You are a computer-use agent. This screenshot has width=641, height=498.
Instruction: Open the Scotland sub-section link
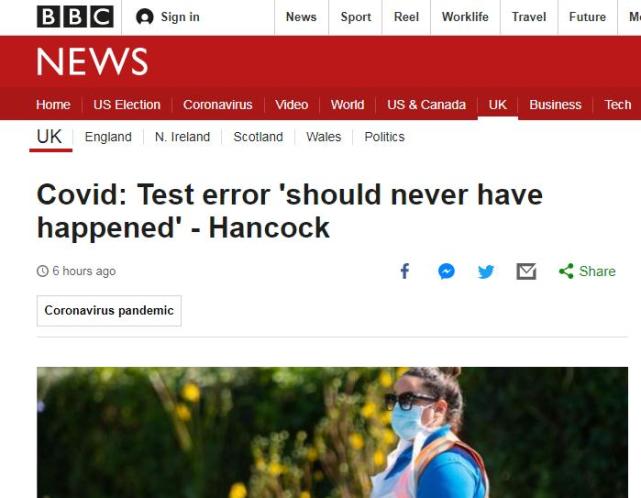(x=258, y=137)
